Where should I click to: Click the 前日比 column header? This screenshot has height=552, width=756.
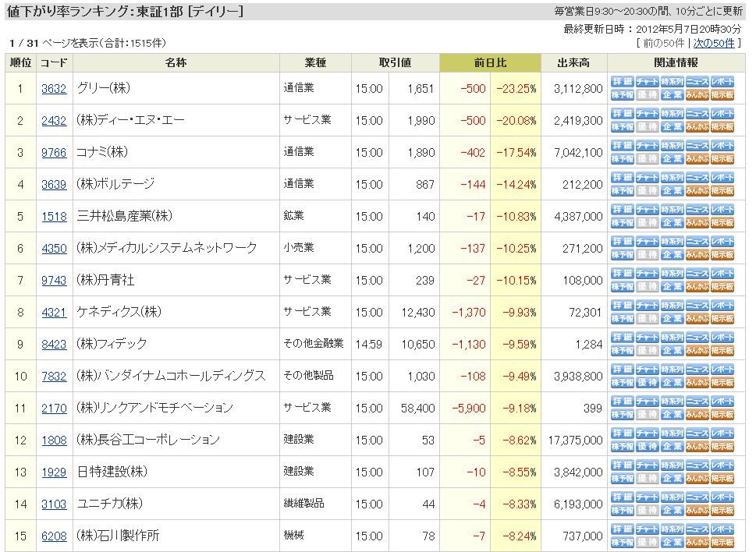490,62
